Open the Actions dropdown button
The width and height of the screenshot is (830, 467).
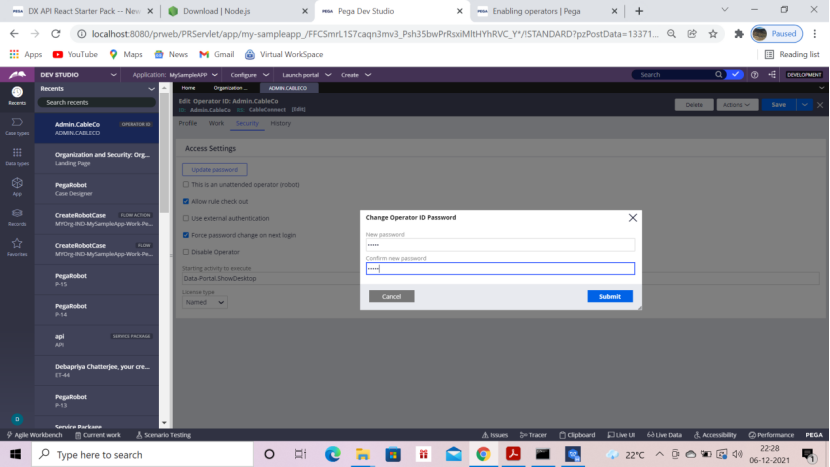737,105
